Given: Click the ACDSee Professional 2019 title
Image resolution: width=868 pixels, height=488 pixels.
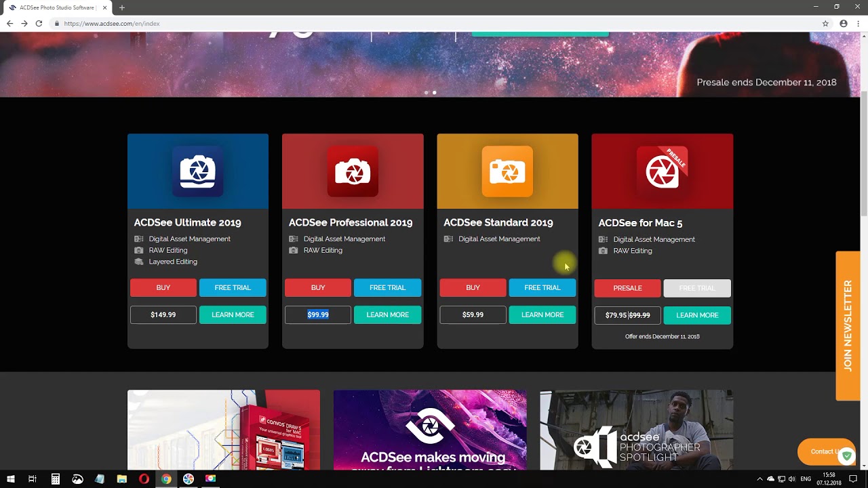Looking at the screenshot, I should point(351,222).
